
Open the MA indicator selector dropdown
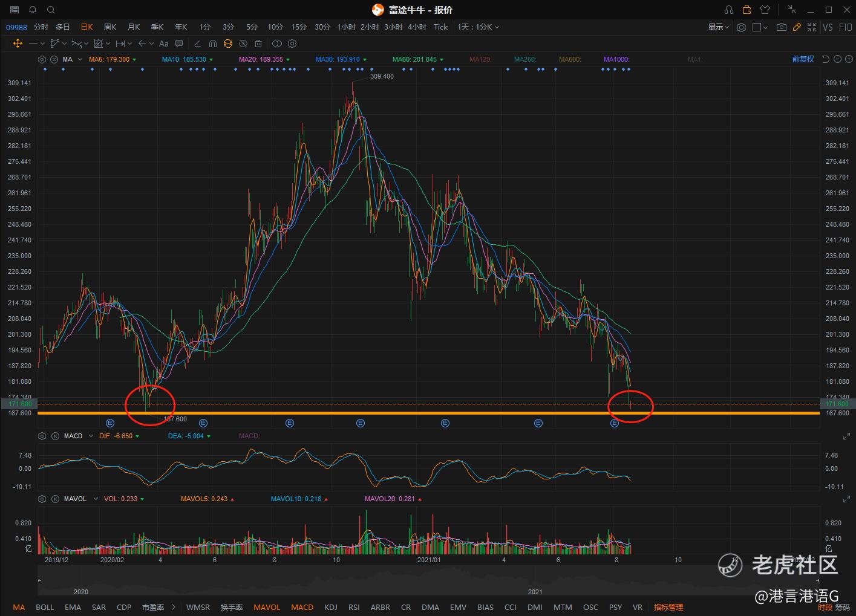[x=80, y=59]
